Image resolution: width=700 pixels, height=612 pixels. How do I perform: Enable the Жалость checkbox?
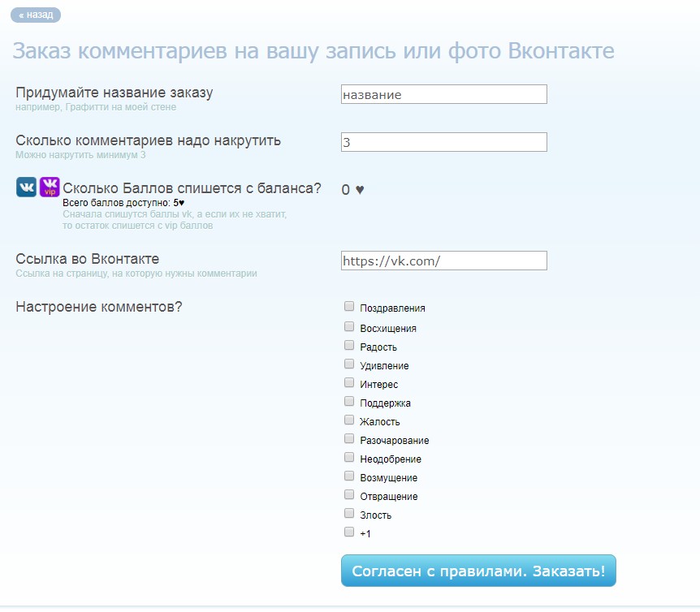(349, 420)
